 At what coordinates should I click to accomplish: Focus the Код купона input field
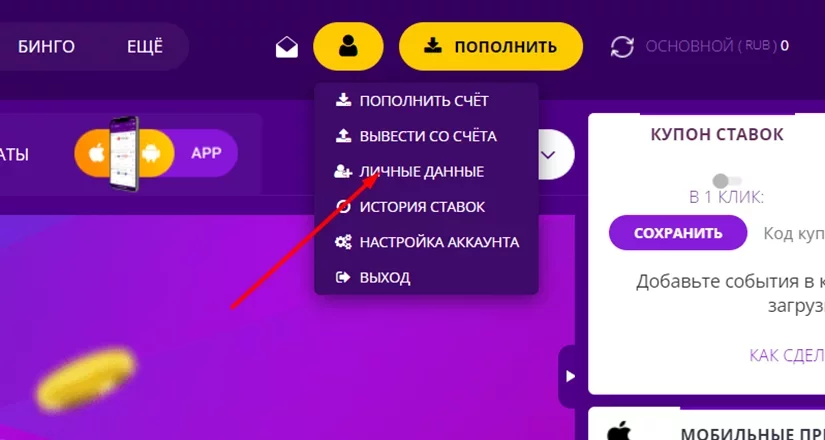792,233
